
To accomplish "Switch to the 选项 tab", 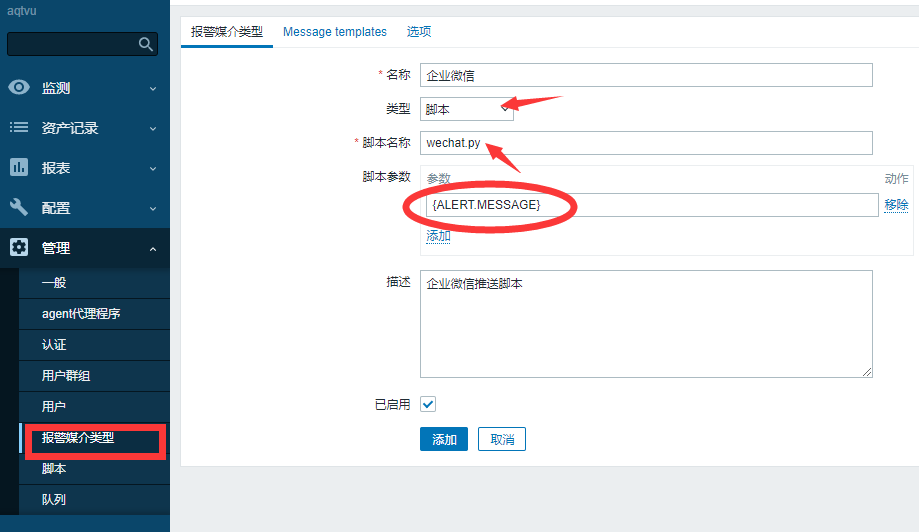I will (418, 32).
